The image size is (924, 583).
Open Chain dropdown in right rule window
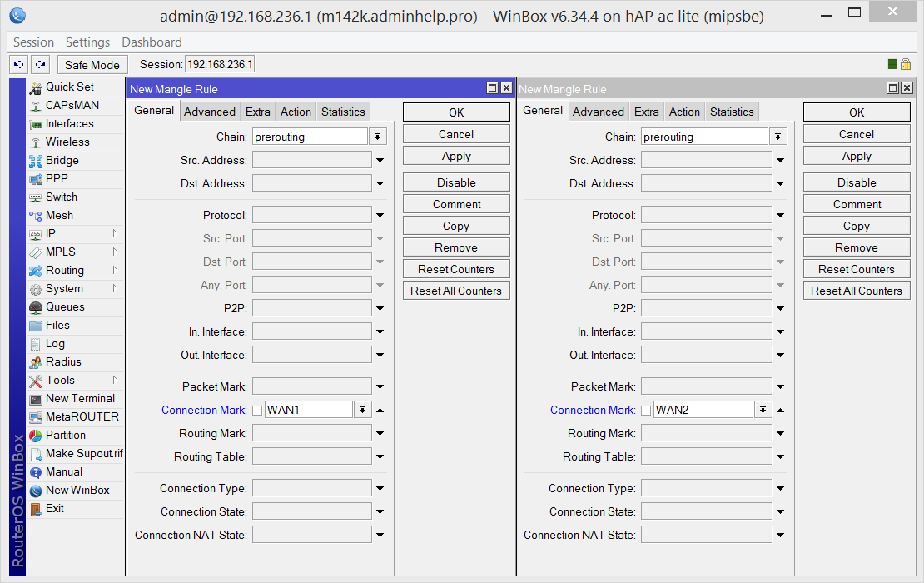coord(777,137)
